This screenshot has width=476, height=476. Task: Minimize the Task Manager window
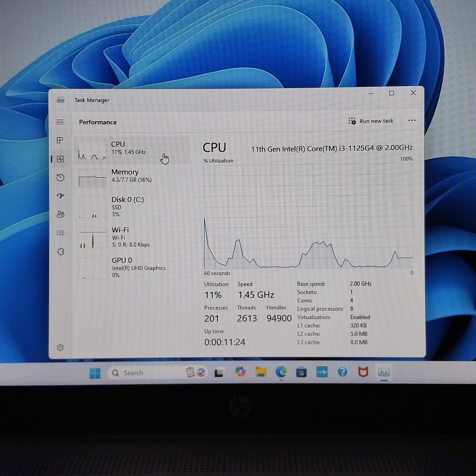point(371,94)
